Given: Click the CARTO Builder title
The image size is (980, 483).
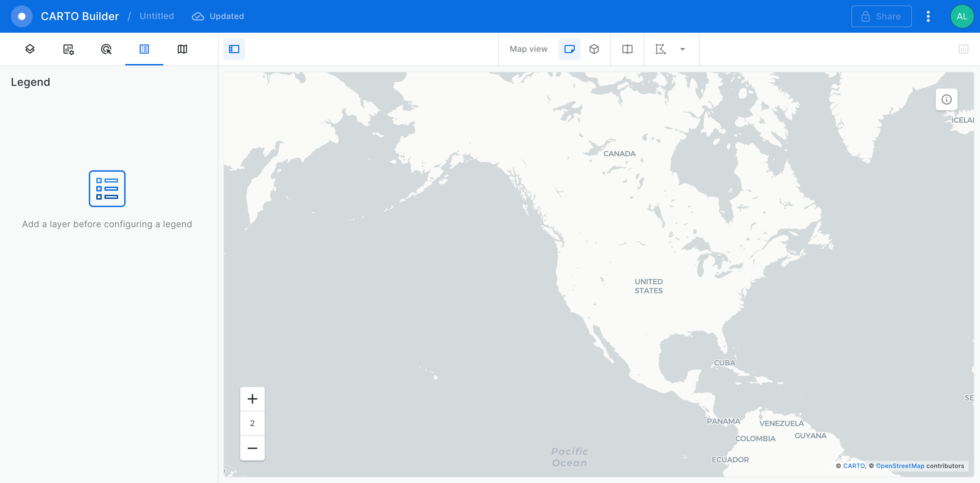Looking at the screenshot, I should 80,16.
